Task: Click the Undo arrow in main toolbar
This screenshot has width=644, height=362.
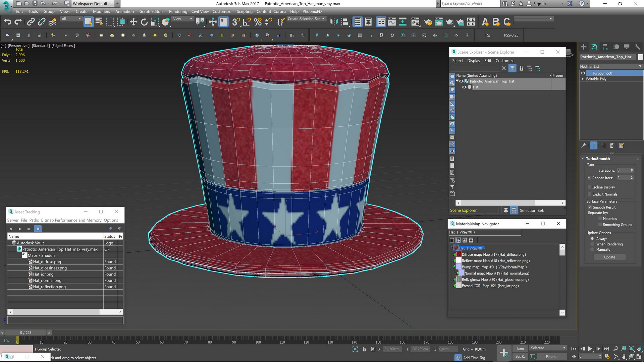Action: coord(7,22)
